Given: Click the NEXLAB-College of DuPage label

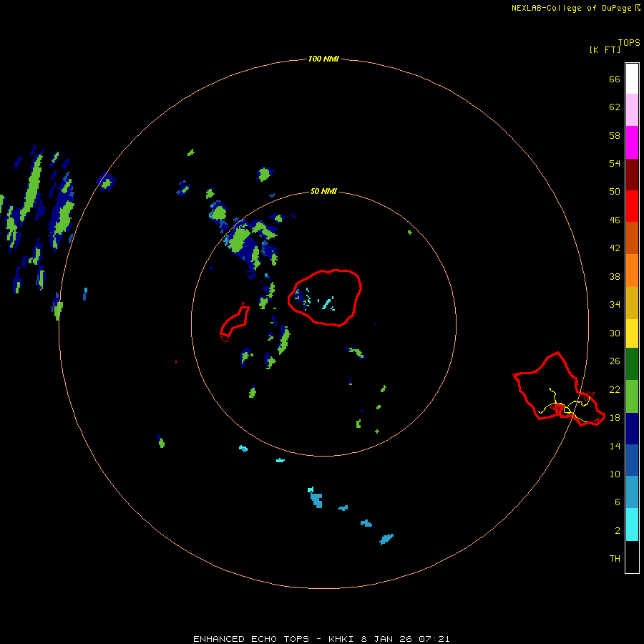Looking at the screenshot, I should [571, 8].
